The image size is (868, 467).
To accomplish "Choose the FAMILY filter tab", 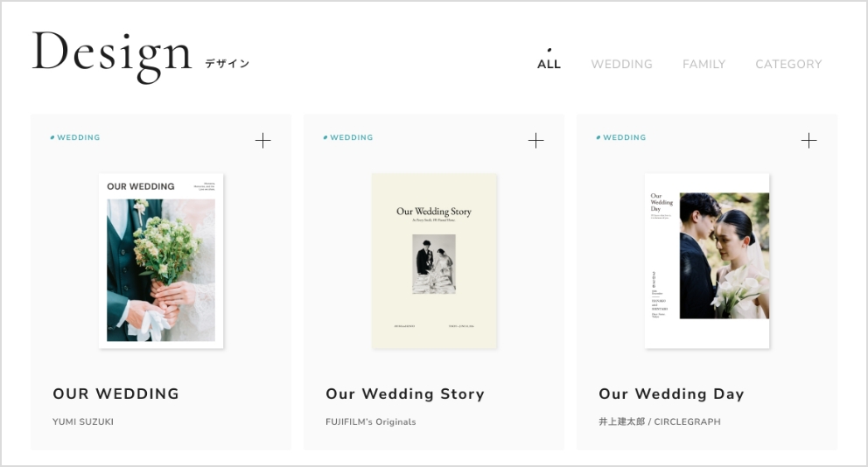I will 703,64.
